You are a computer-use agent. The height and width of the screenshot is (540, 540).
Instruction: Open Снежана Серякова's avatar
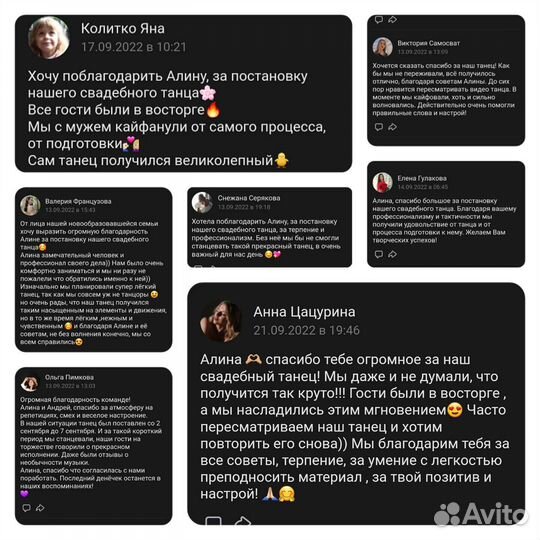202,202
